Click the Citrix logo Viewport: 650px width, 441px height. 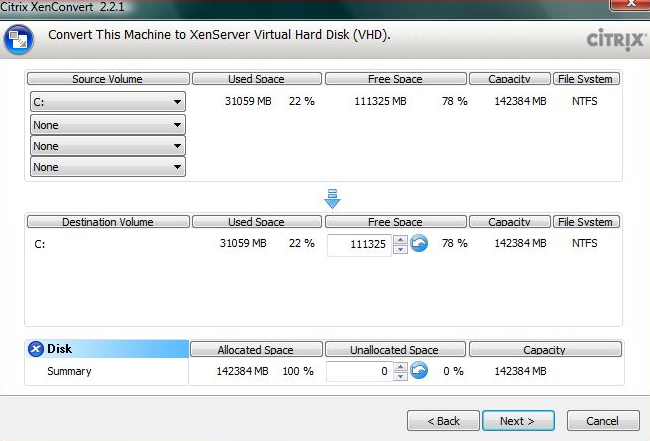point(614,40)
